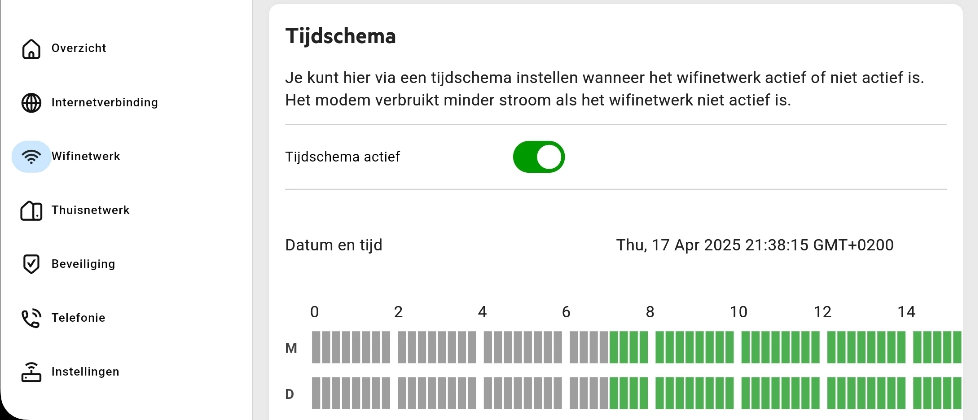Navigate to Beveiliging

point(83,264)
